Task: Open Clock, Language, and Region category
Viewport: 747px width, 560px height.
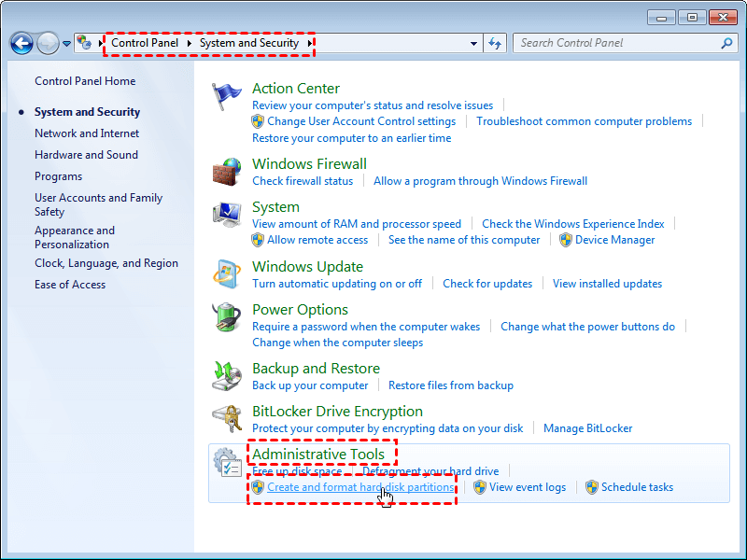Action: [106, 263]
